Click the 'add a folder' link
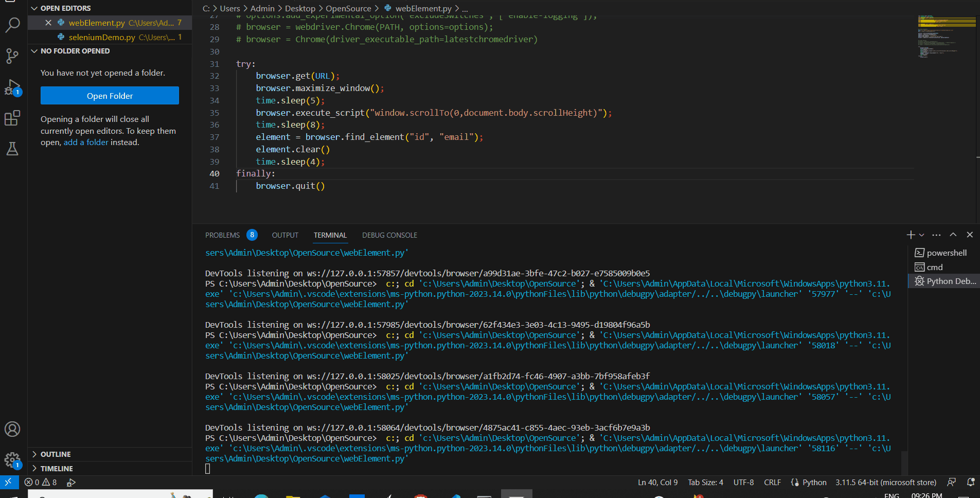980x498 pixels. pos(86,143)
